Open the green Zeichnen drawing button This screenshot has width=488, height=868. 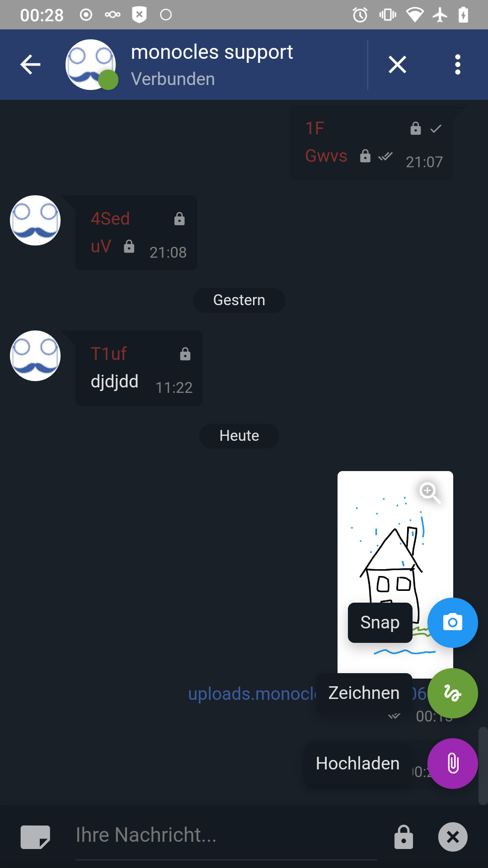coord(452,693)
